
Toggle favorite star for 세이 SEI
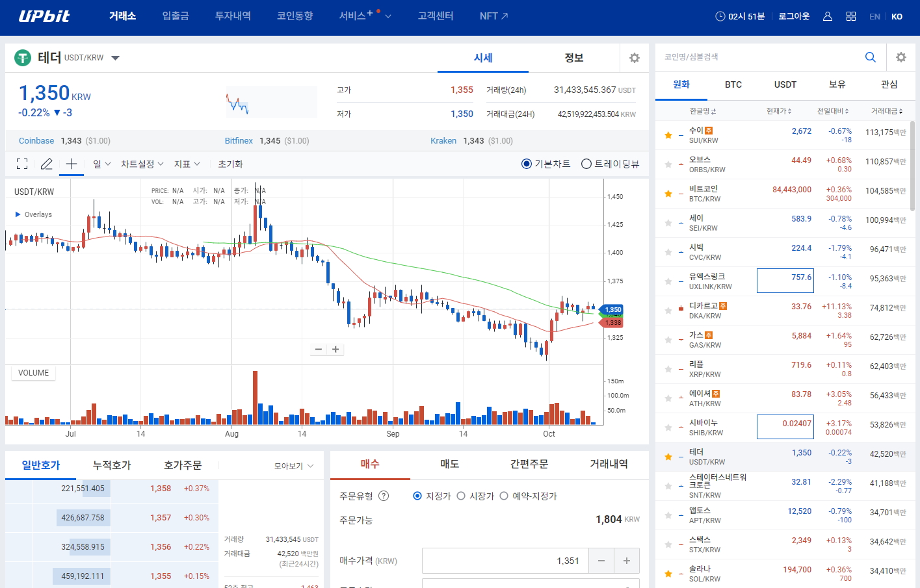coord(668,223)
